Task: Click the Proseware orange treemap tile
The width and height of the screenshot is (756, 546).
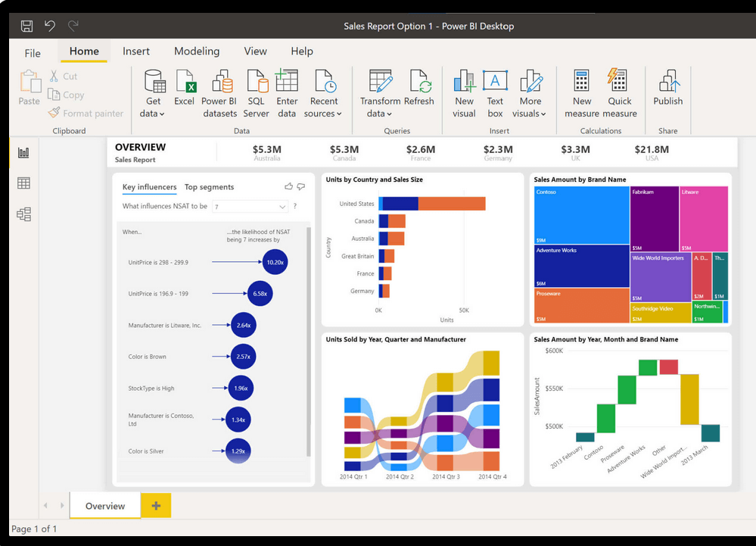Action: point(582,305)
